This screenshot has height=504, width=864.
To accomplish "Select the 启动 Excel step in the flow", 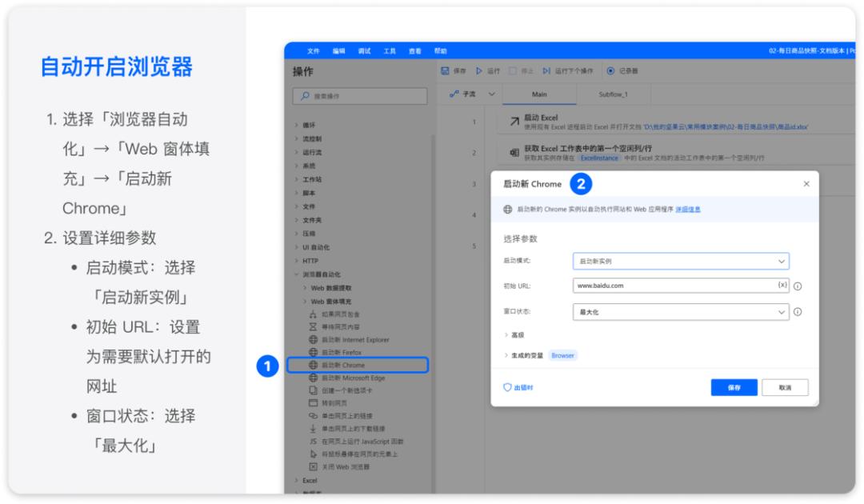I will click(x=676, y=122).
